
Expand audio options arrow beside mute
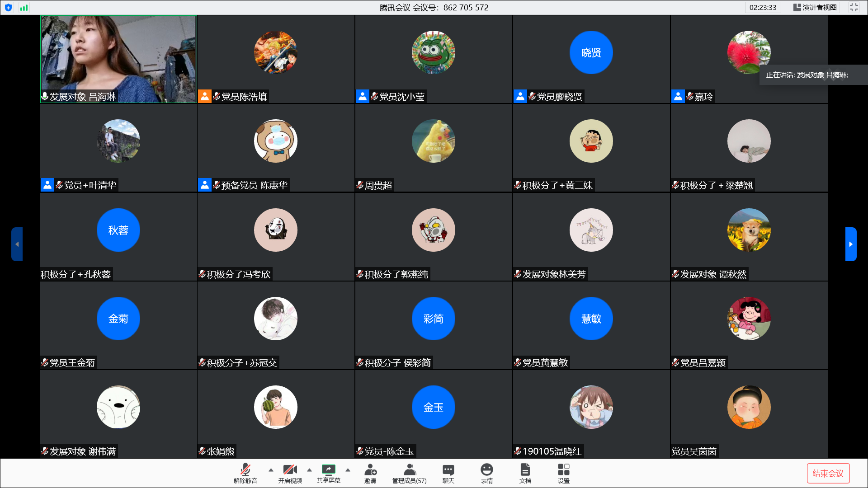point(271,470)
